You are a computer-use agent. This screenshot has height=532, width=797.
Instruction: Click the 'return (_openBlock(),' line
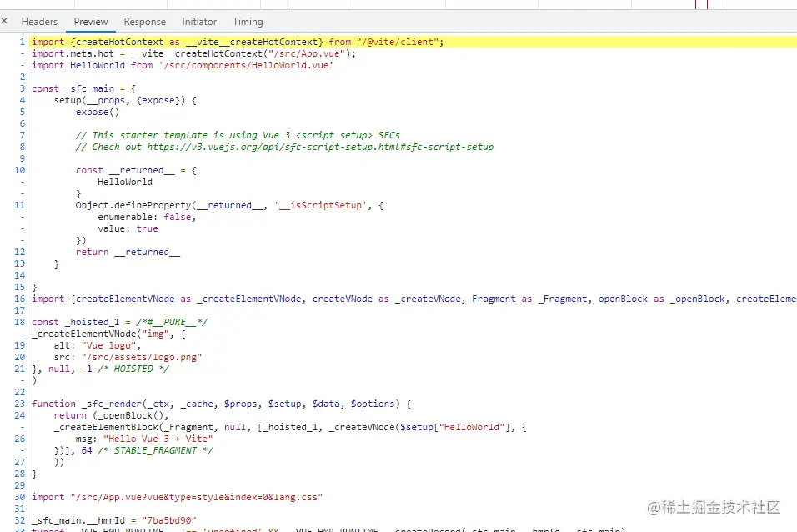tap(112, 415)
